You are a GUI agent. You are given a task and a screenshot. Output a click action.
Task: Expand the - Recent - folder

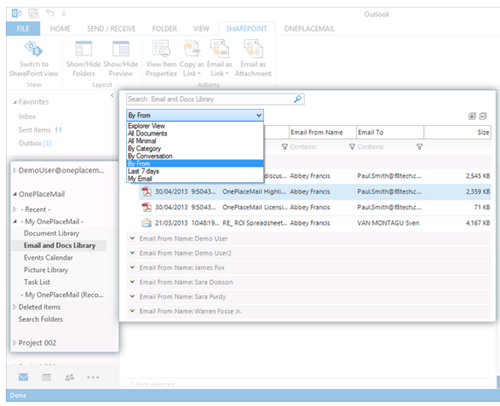click(15, 209)
